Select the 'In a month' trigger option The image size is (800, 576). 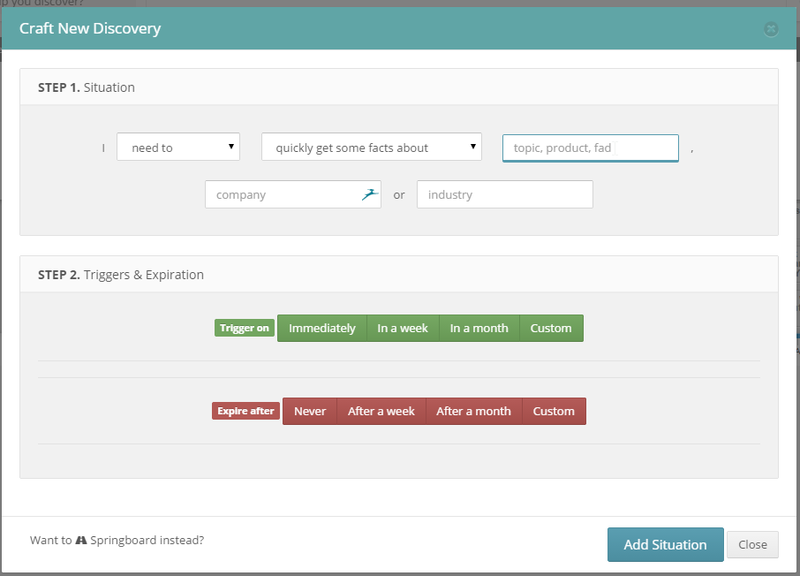point(479,328)
